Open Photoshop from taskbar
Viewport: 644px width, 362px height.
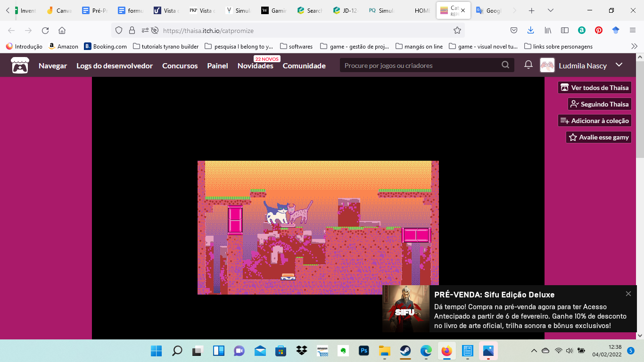(x=364, y=351)
